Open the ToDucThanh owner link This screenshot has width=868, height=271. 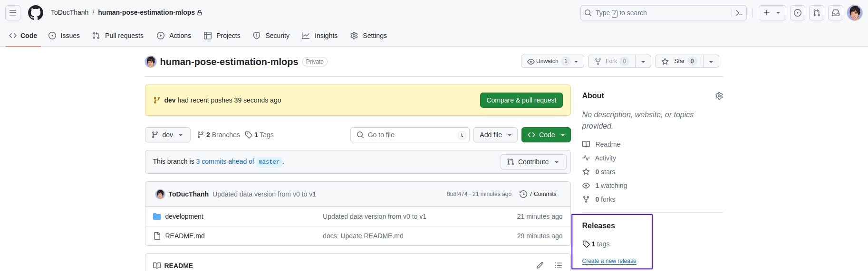pos(70,12)
